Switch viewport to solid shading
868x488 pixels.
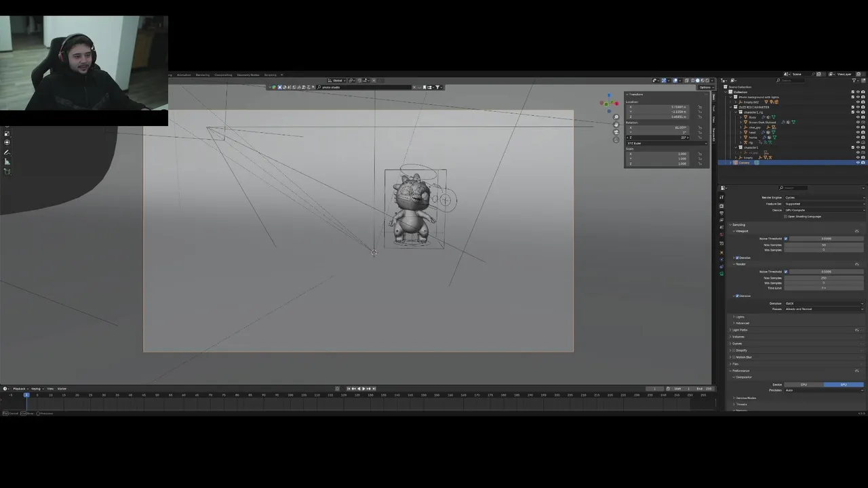tap(698, 81)
